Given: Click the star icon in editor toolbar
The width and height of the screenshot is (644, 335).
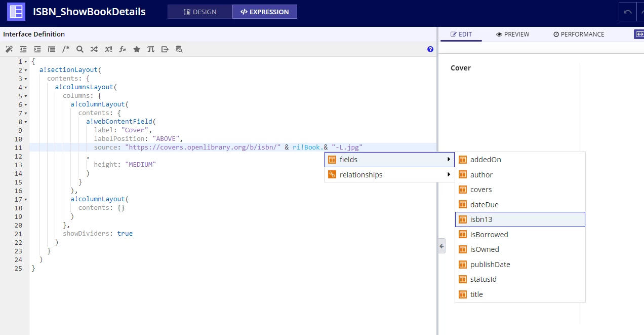Looking at the screenshot, I should coord(137,49).
